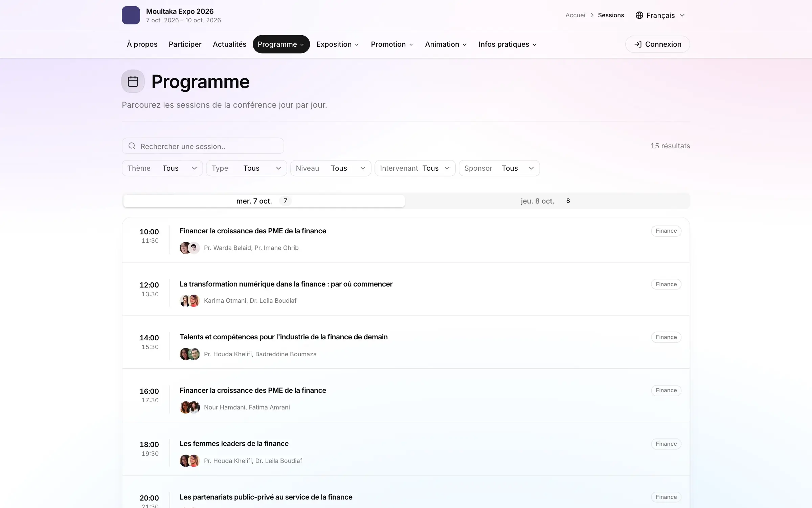This screenshot has height=508, width=812.
Task: Click the 15 résultats count
Action: tap(670, 146)
